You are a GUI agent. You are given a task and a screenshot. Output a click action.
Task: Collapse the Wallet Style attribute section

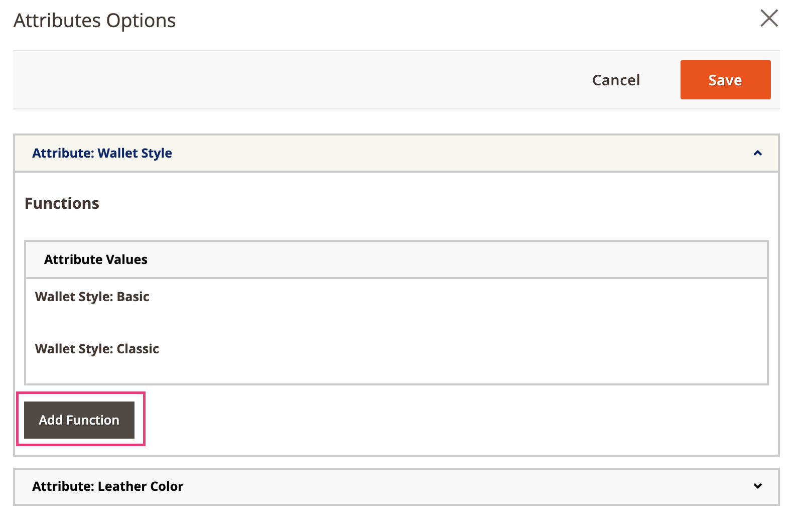point(757,153)
